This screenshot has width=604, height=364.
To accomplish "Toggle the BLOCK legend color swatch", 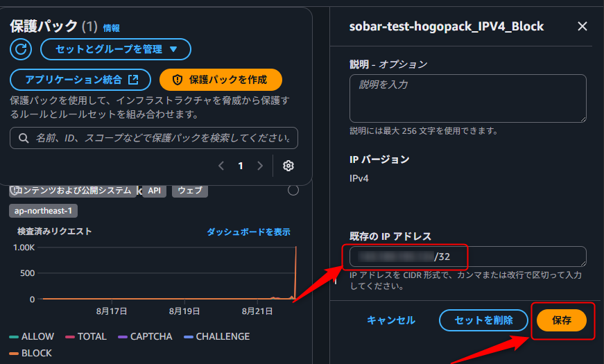I will click(14, 353).
